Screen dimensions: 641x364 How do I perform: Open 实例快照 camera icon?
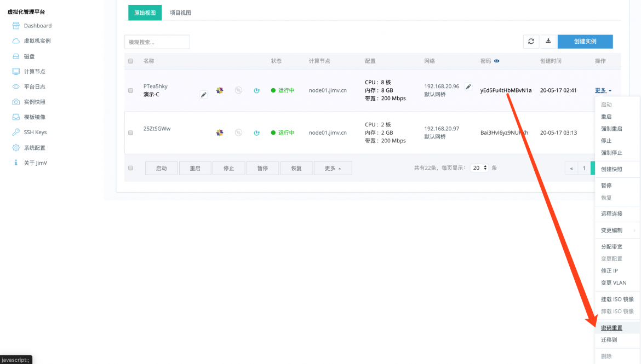(16, 102)
